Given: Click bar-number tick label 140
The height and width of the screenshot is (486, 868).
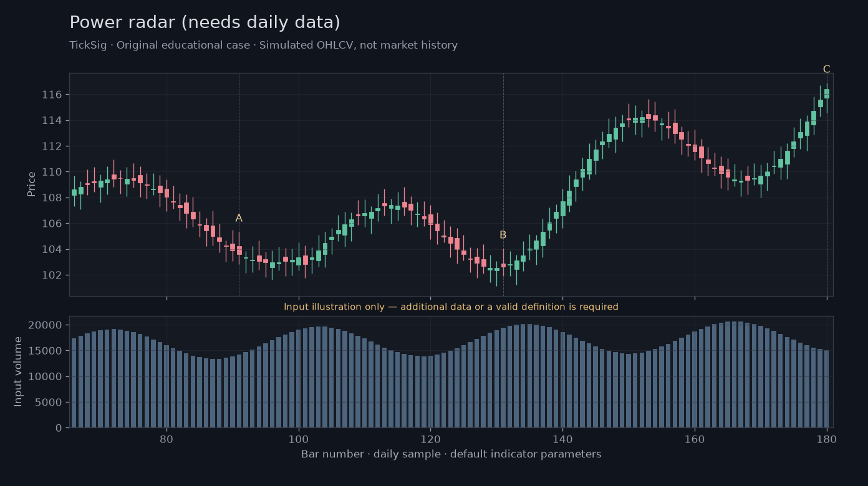Looking at the screenshot, I should coord(562,439).
